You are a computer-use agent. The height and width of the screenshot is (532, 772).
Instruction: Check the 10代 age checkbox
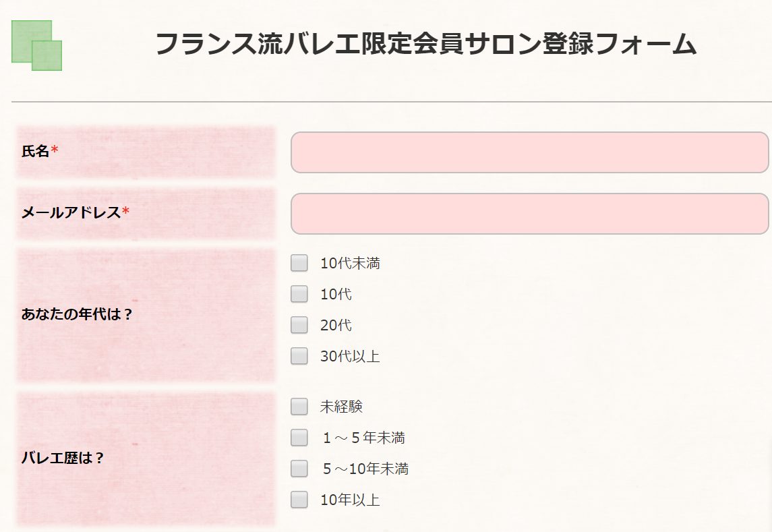[x=299, y=294]
